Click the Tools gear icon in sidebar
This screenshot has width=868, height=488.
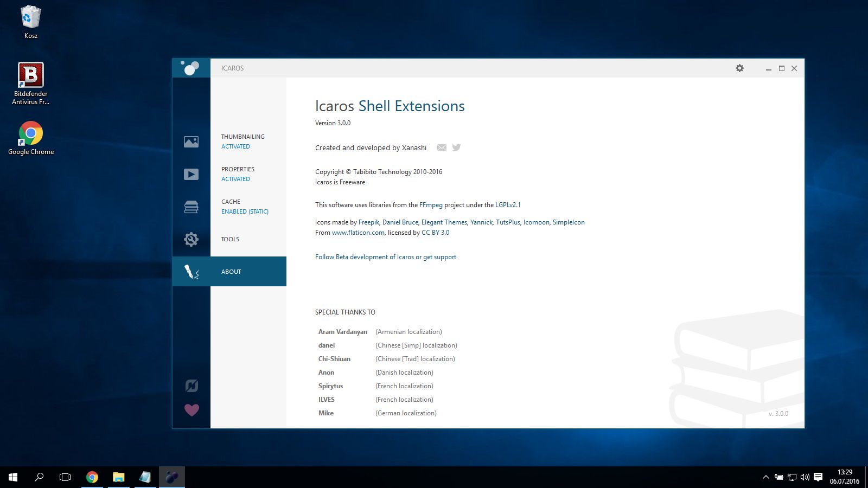[x=191, y=239]
